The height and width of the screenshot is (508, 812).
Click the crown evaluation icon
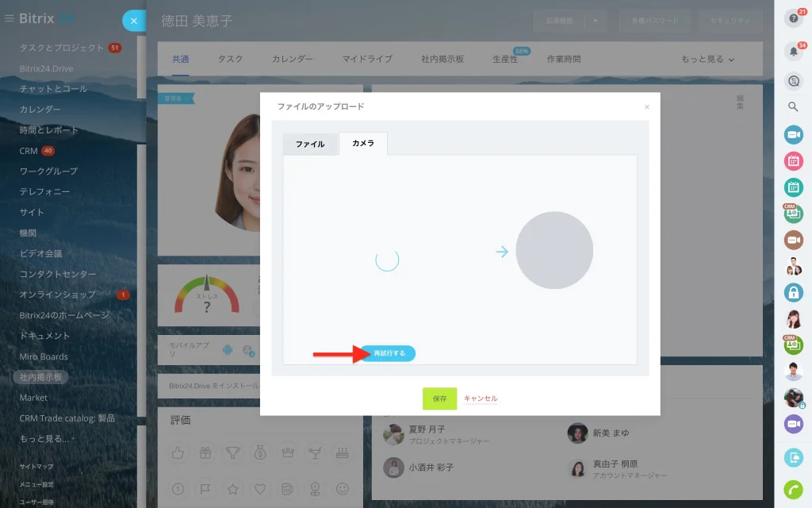288,453
